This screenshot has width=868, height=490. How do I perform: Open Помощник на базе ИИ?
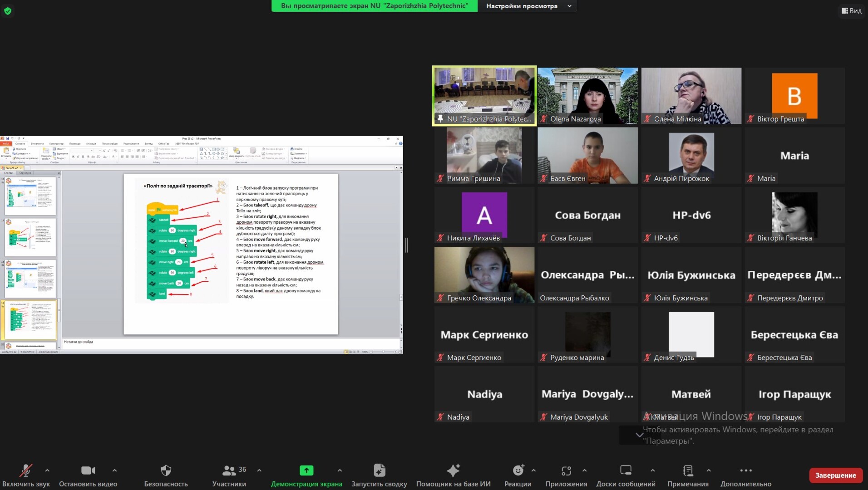[x=453, y=471]
